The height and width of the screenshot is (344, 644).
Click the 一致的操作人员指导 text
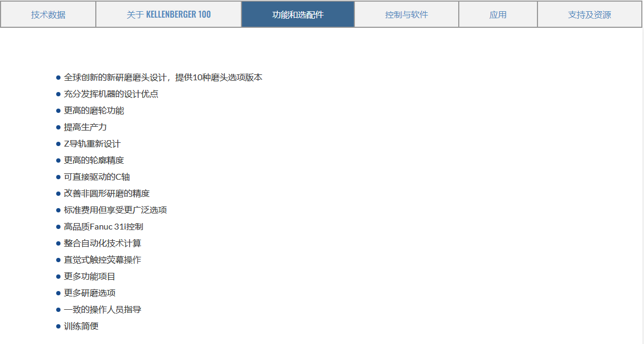(x=102, y=310)
